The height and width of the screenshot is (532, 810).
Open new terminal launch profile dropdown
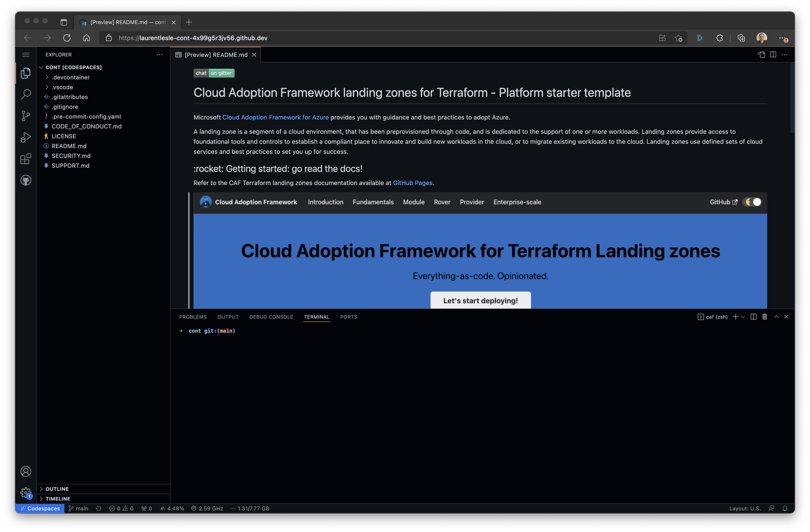point(743,317)
